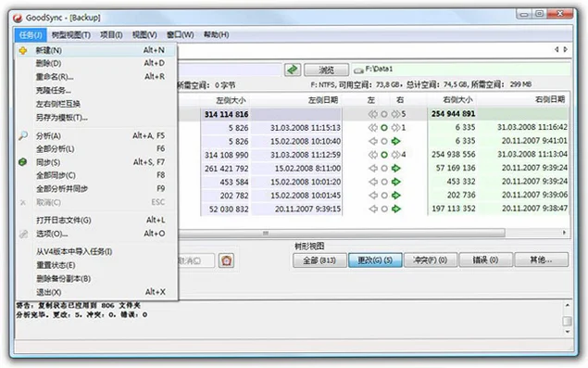The width and height of the screenshot is (588, 368).
Task: Choose 从V4版本中导入任务(I) menu entry
Action: (96, 251)
